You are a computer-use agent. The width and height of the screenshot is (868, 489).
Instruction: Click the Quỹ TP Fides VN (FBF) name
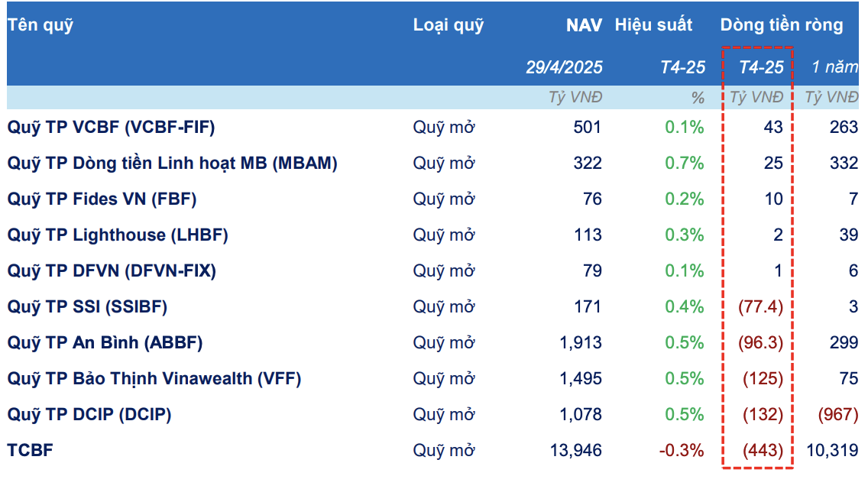[102, 199]
